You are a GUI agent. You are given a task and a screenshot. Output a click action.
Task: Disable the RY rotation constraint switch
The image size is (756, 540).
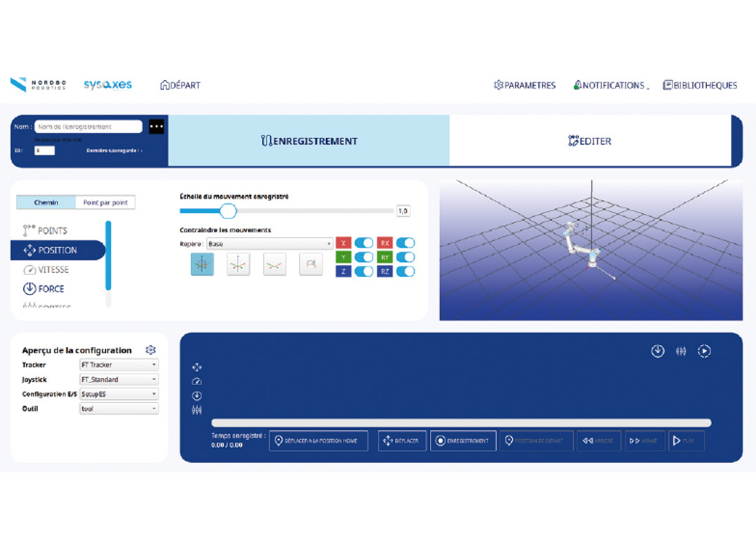405,257
